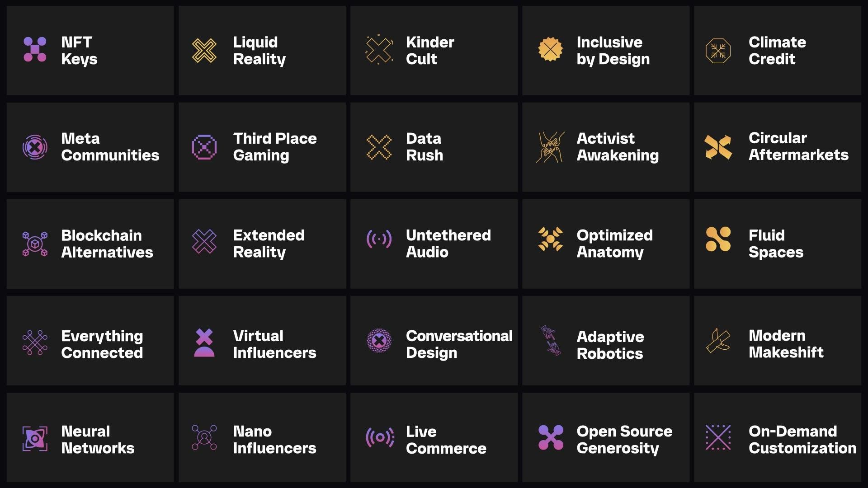The image size is (868, 488).
Task: Choose the Adaptive Robotics tile
Action: (606, 341)
